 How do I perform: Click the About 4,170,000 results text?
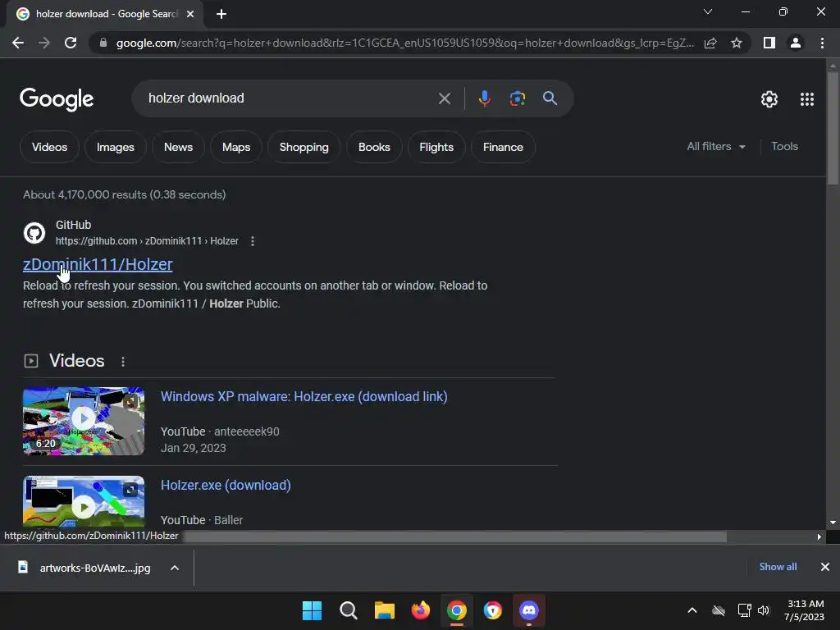click(125, 194)
